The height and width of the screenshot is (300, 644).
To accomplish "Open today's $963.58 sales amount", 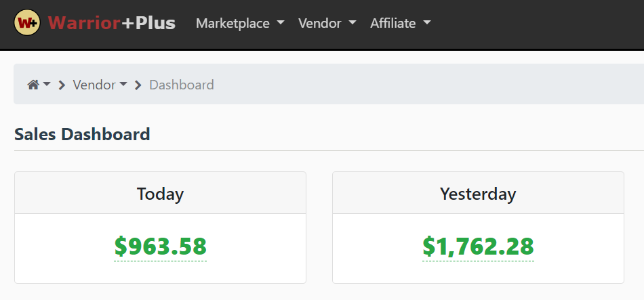I will coord(160,247).
